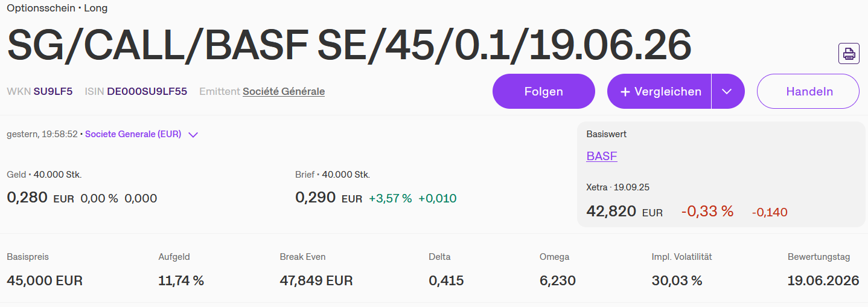Viewport: 868px width, 307px height.
Task: Expand the chevron arrow beside Vergleichen
Action: pos(727,92)
